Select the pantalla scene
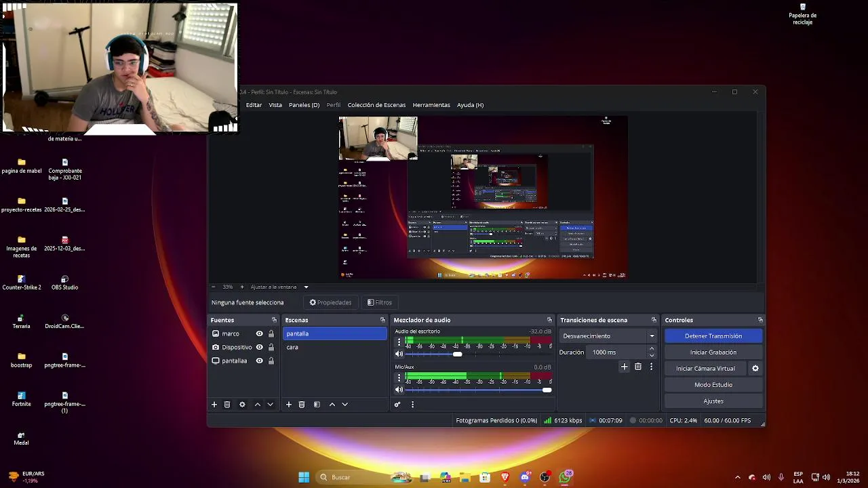 334,333
